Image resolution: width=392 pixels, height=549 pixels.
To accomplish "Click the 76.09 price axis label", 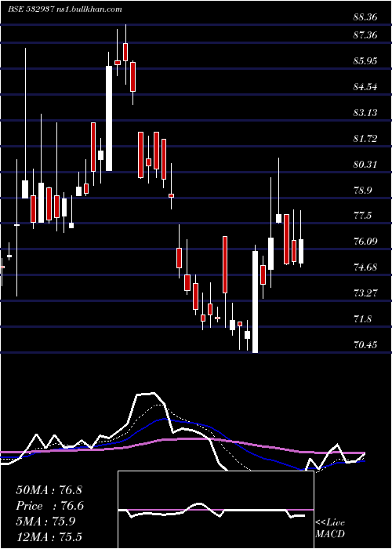I will [x=365, y=242].
